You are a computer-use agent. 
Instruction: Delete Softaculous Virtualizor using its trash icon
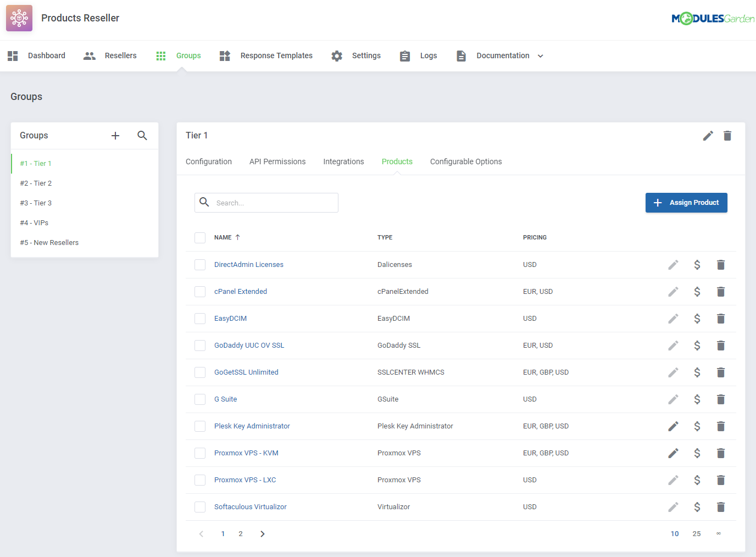721,506
